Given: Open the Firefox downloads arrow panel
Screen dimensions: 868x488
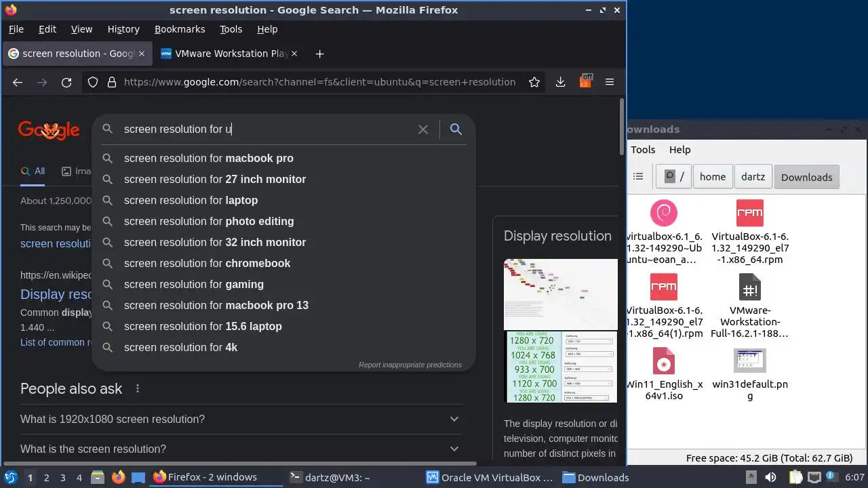Looking at the screenshot, I should (x=560, y=82).
